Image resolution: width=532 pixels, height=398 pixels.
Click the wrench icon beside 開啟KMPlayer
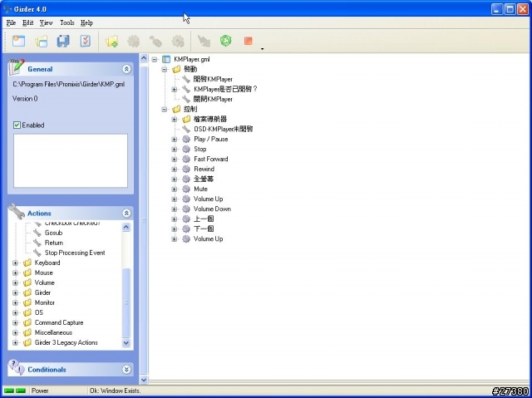[186, 79]
